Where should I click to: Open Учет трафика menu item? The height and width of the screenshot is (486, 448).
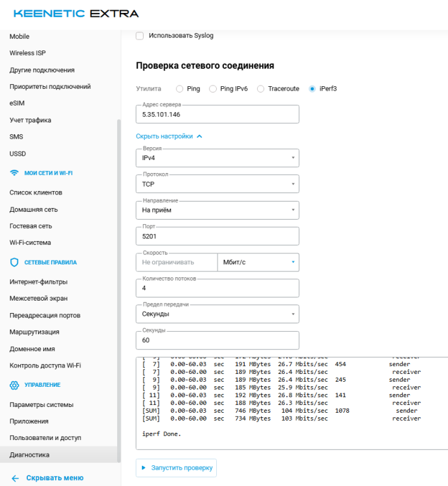pos(30,121)
